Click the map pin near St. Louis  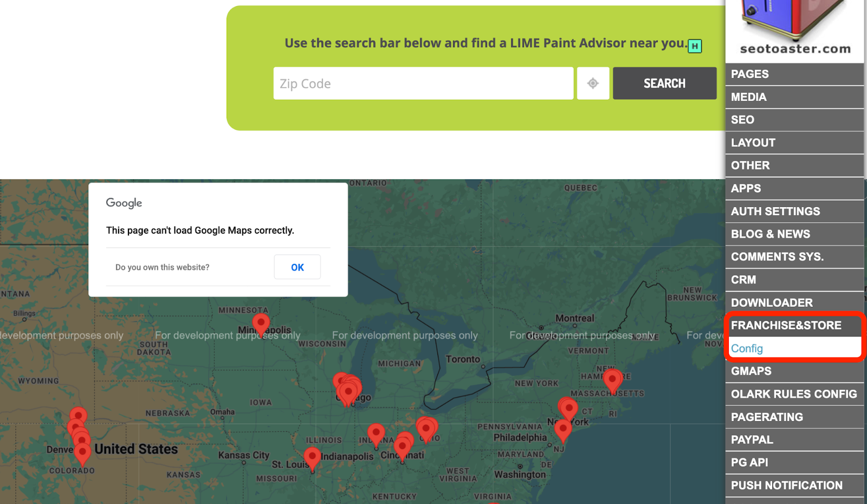[312, 458]
